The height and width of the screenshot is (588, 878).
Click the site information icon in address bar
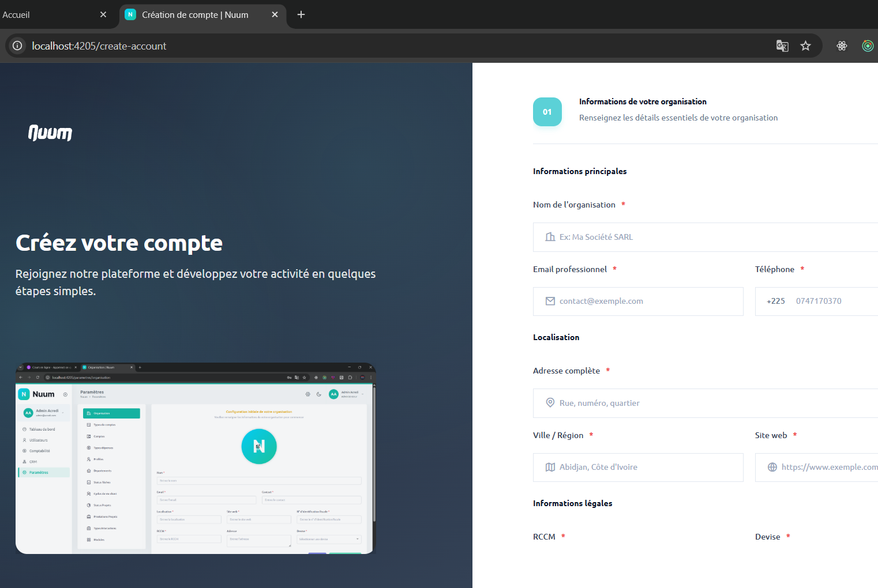tap(17, 46)
